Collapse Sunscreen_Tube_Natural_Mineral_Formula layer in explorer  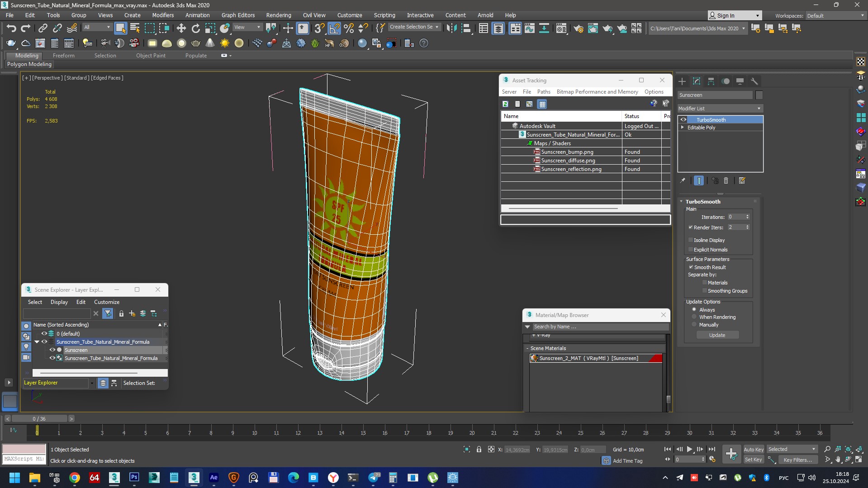point(37,342)
